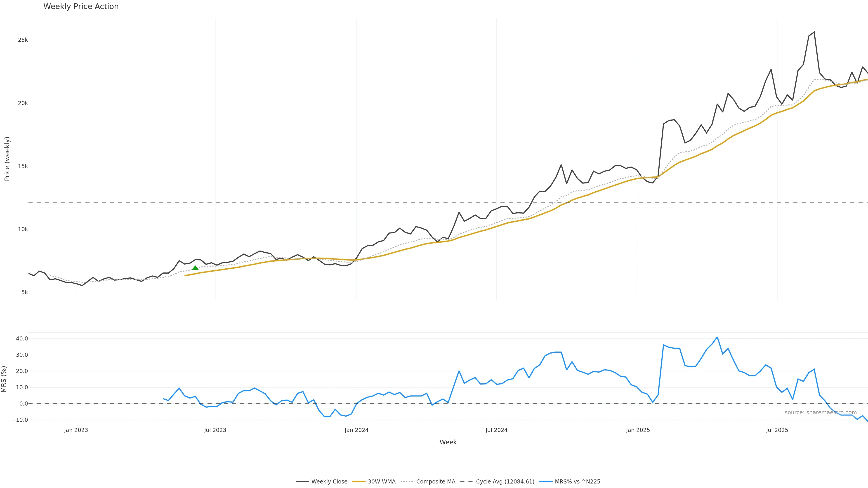Image resolution: width=868 pixels, height=488 pixels.
Task: Click the green triangle marker on price chart
Action: (x=195, y=268)
